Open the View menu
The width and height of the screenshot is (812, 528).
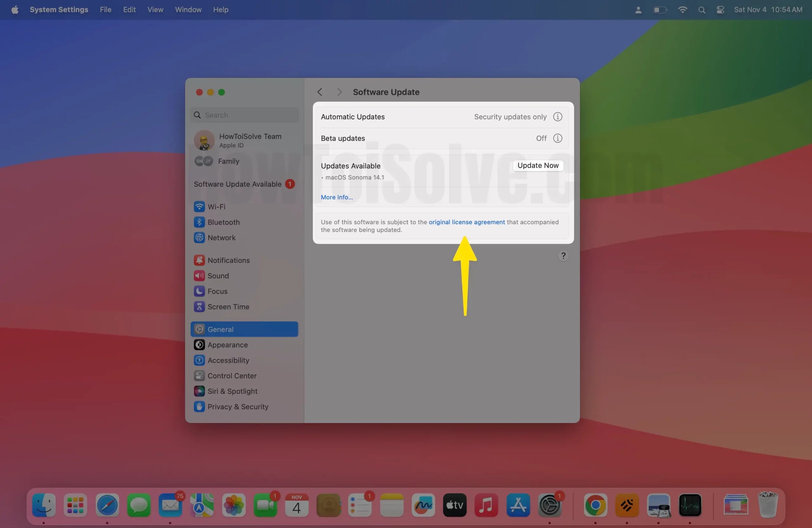click(155, 10)
